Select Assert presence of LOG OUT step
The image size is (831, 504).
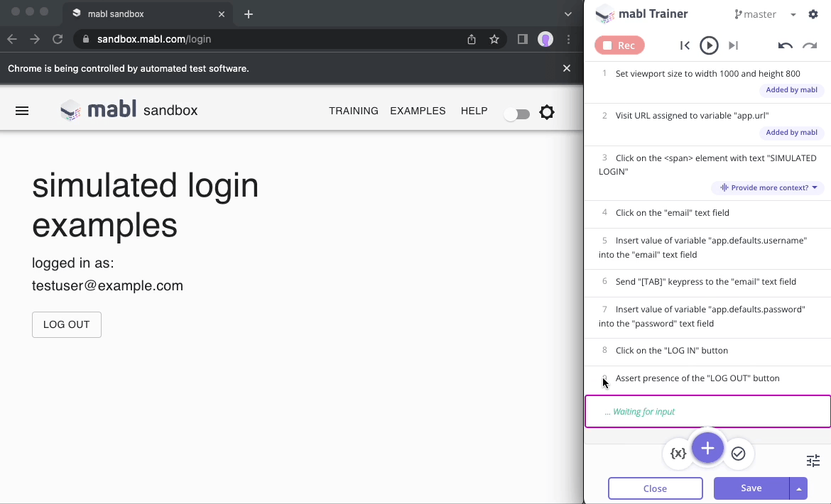tap(707, 378)
